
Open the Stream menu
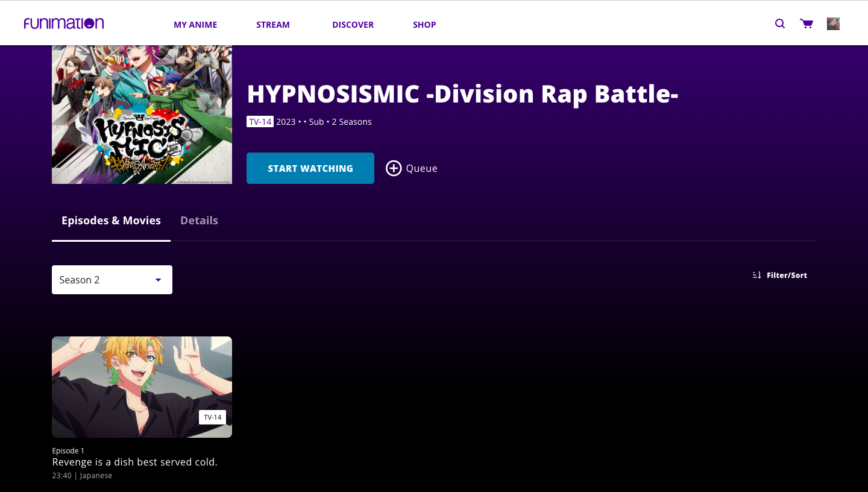coord(273,25)
